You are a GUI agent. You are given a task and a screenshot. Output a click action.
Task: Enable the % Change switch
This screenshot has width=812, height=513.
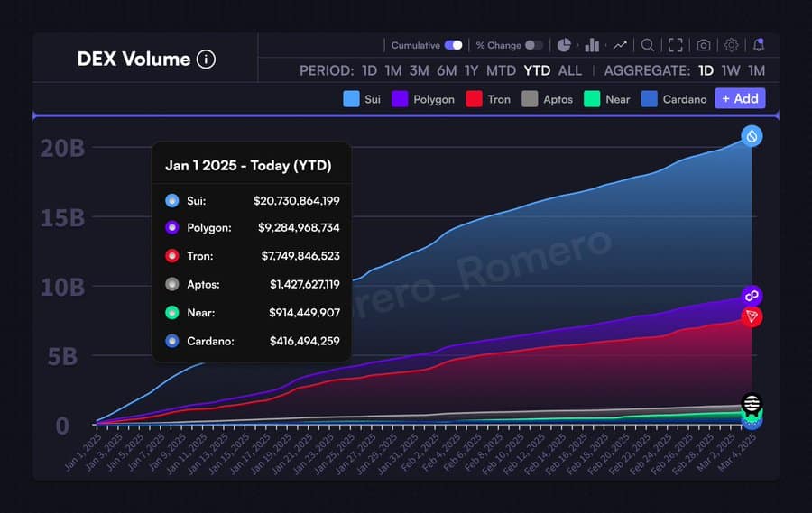[534, 46]
